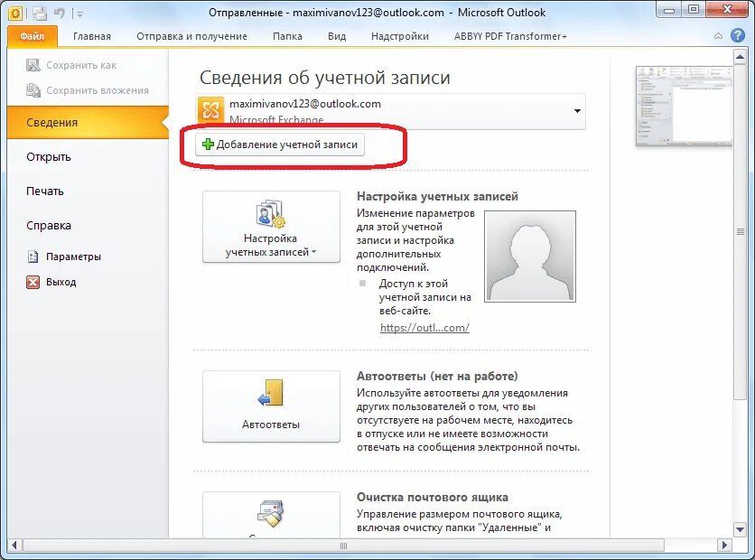
Task: Open the ABBYY PDF Transformer+ tab
Action: (510, 37)
